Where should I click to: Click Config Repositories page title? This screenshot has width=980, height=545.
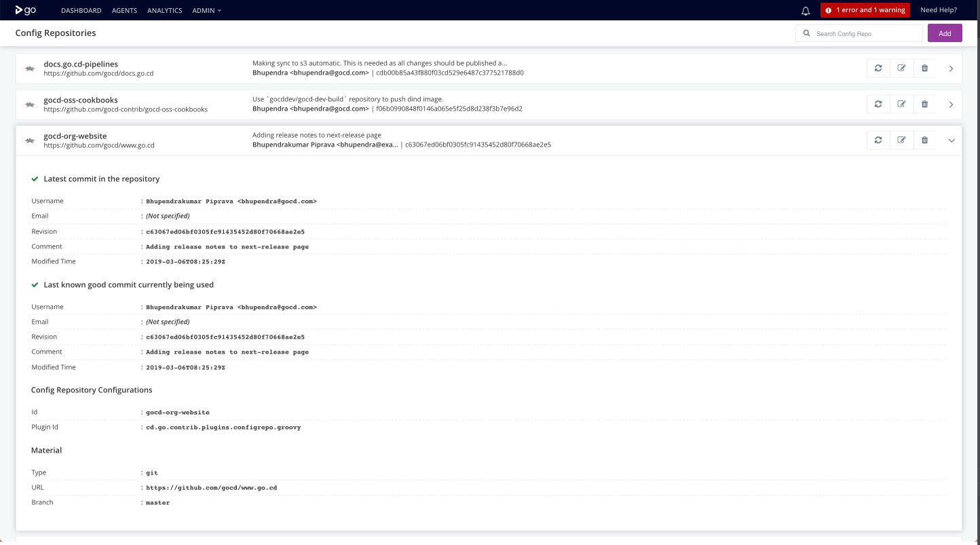tap(56, 33)
